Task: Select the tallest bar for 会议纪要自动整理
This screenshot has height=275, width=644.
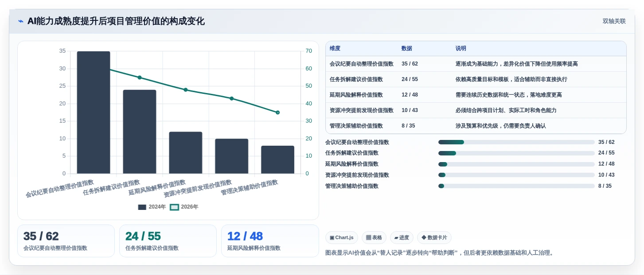Action: [x=94, y=112]
